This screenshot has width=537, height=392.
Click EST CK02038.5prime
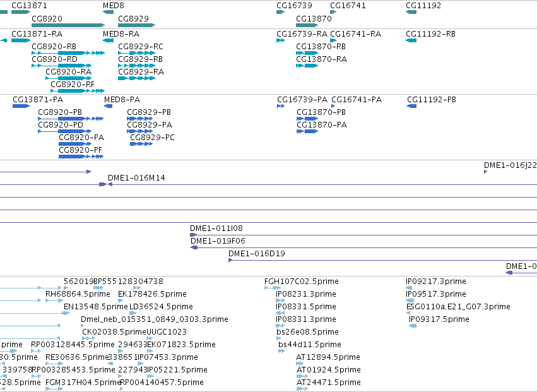click(114, 333)
